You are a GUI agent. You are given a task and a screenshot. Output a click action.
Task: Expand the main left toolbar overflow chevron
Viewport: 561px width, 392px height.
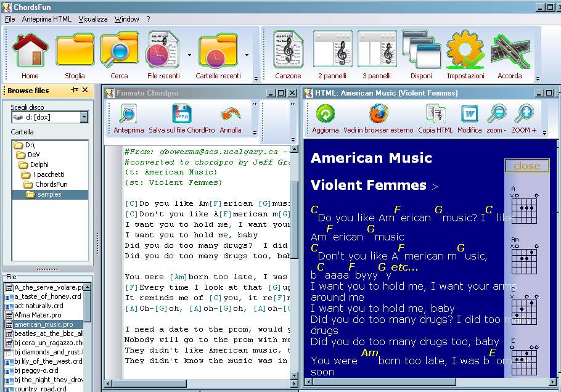[256, 79]
